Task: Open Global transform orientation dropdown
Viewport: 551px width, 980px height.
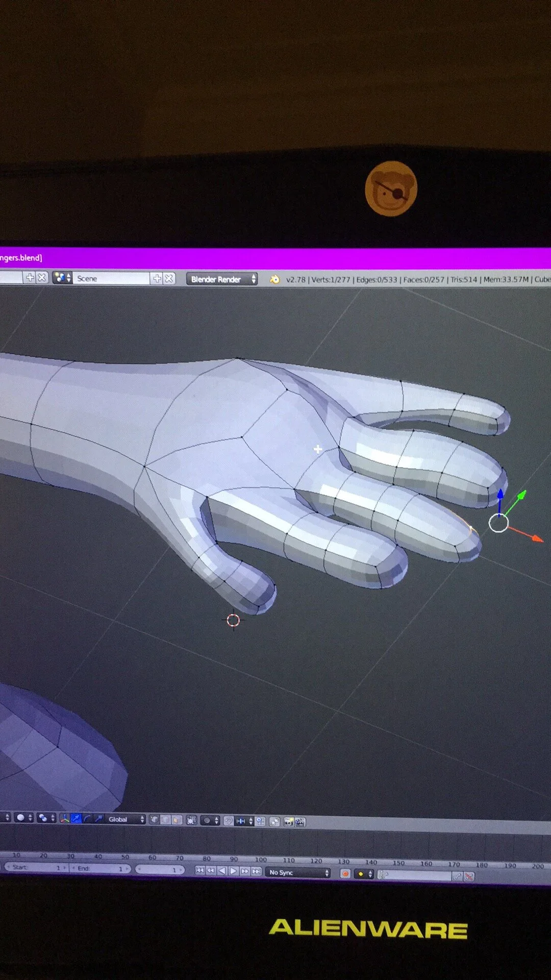Action: pyautogui.click(x=126, y=819)
